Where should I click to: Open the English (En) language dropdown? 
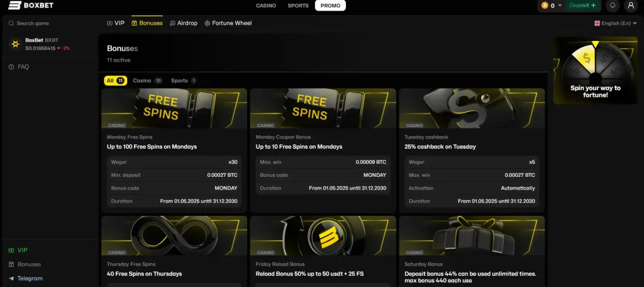616,23
